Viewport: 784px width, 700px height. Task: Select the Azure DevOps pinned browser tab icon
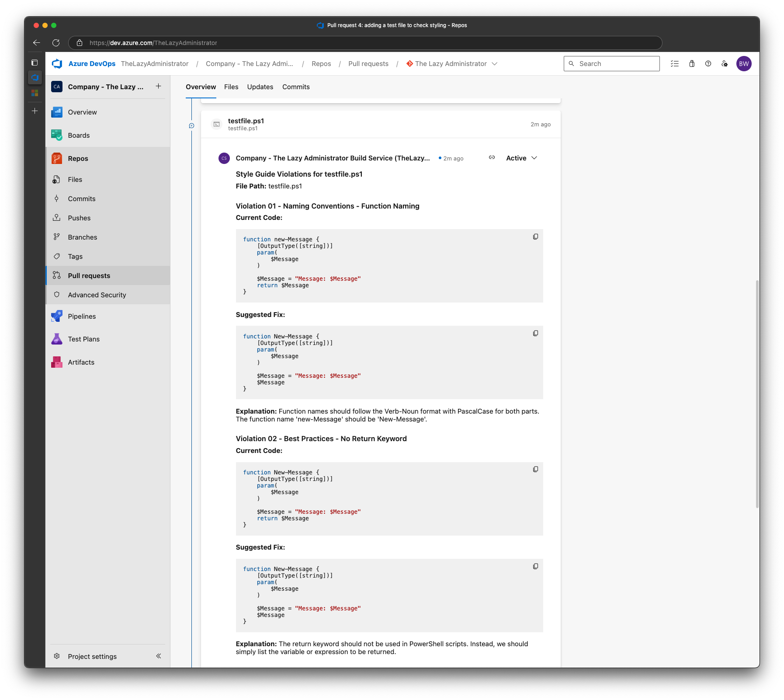click(x=35, y=78)
